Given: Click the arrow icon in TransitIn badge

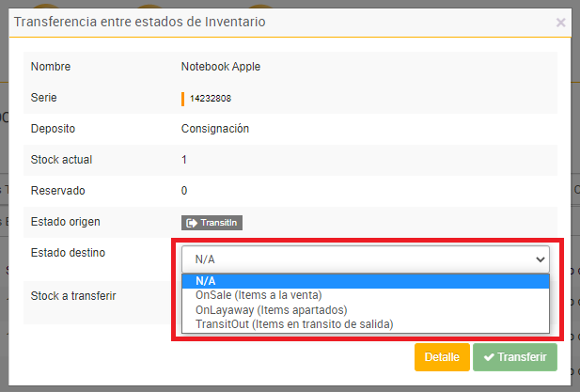Looking at the screenshot, I should (192, 223).
